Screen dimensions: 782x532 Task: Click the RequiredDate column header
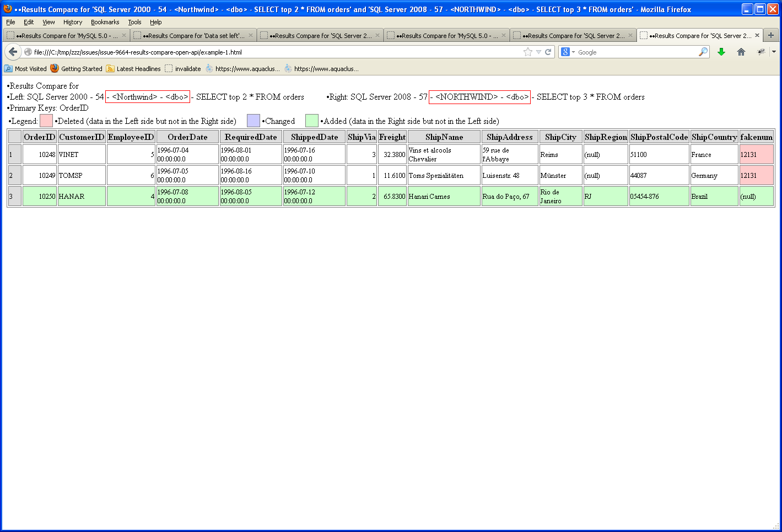tap(251, 137)
